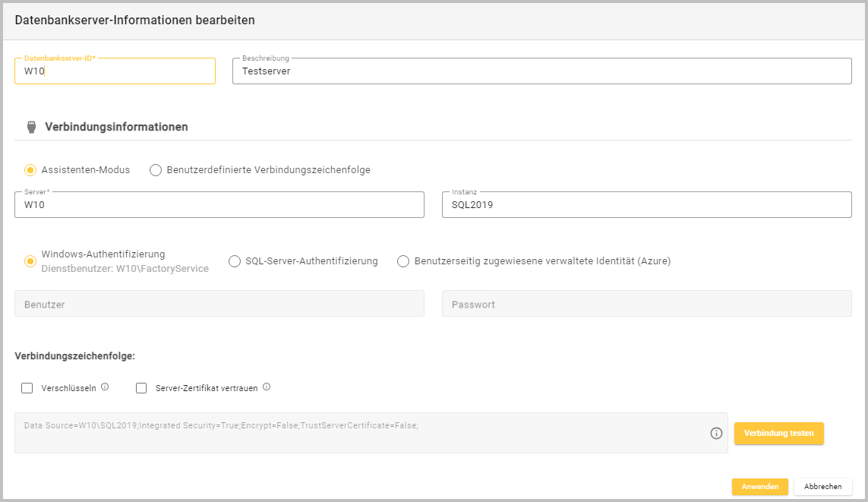Select Windows-Authentifizierung radio button
868x502 pixels.
coord(30,261)
